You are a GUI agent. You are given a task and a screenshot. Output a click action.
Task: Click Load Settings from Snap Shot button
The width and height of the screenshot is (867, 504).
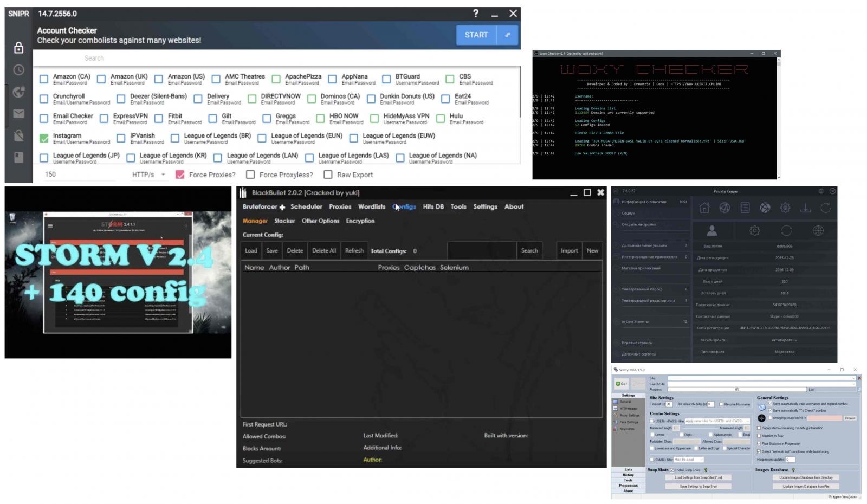[698, 477]
